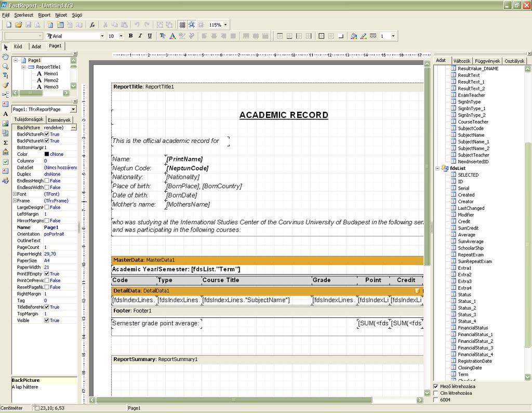Toggle the show grid toolbar icon
Image resolution: width=532 pixels, height=413 pixels.
point(182,25)
